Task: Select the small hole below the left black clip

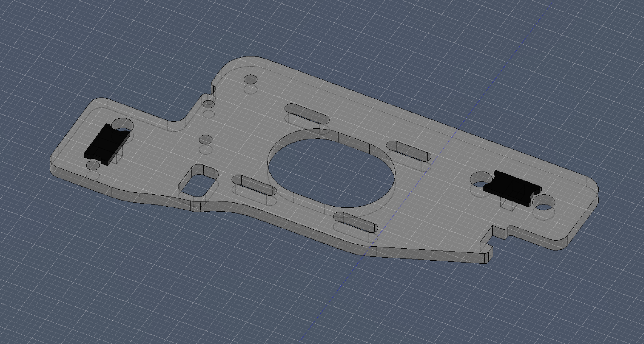Action: click(x=93, y=165)
